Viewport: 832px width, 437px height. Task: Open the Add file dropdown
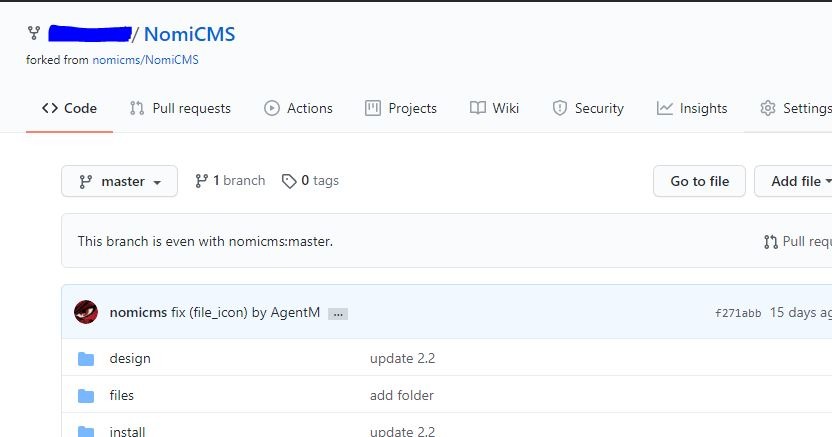pos(796,181)
